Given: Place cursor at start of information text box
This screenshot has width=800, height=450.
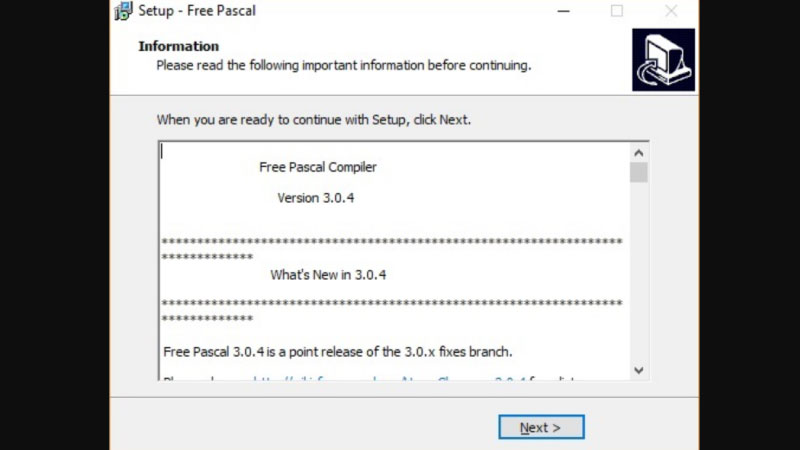Looking at the screenshot, I should click(x=163, y=152).
